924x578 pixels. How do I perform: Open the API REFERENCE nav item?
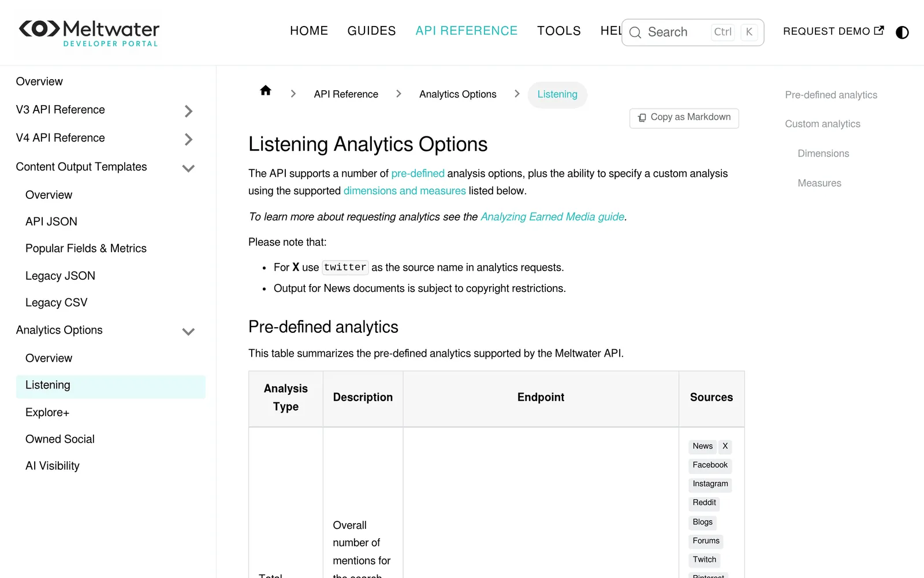[x=467, y=31]
